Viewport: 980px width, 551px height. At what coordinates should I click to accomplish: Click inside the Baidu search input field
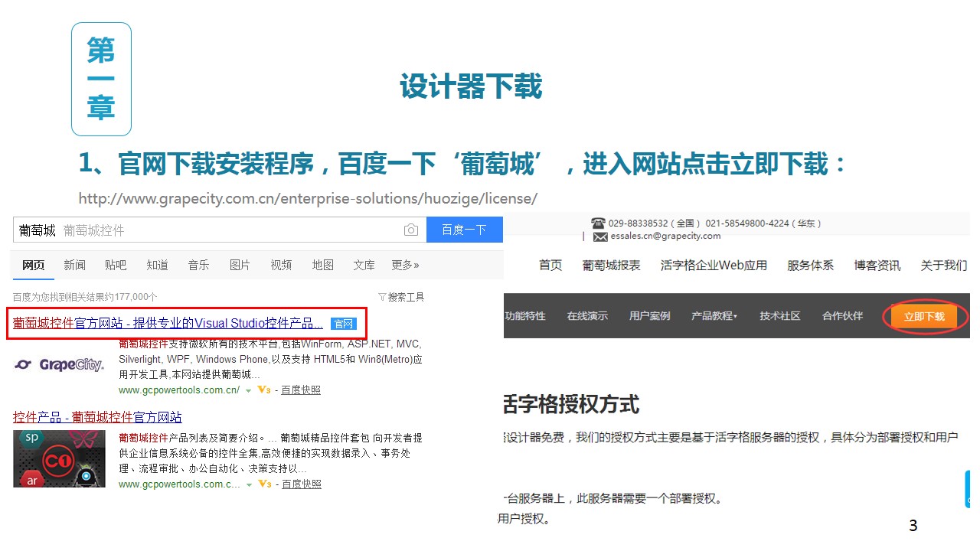[230, 230]
